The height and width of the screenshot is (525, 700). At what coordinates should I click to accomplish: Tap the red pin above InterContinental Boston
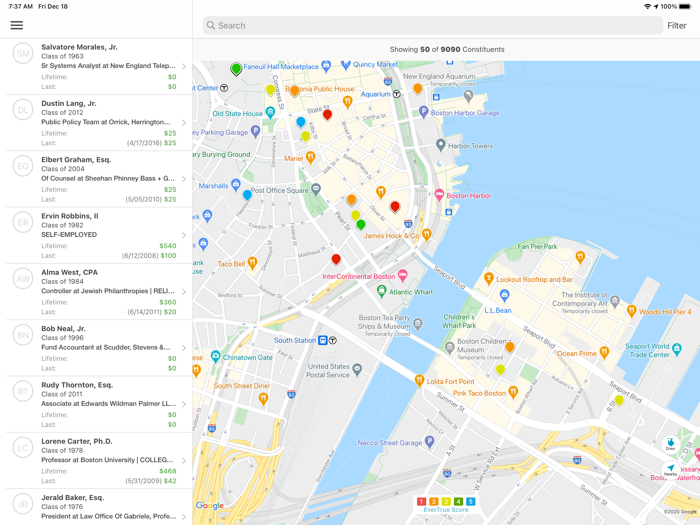point(336,259)
